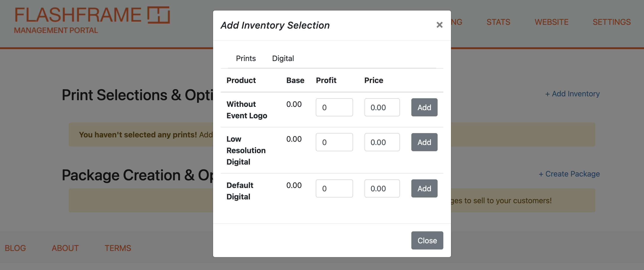644x270 pixels.
Task: Open the BLOG footer link
Action: [x=15, y=248]
